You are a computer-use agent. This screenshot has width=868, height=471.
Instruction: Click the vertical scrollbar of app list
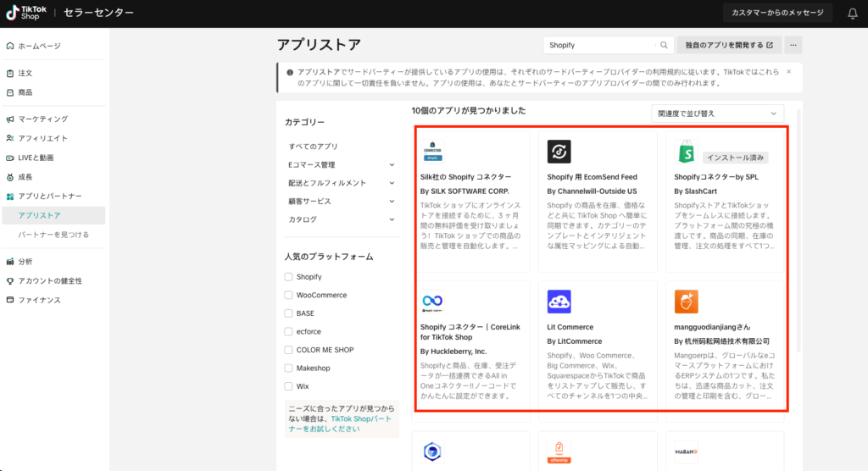798,232
